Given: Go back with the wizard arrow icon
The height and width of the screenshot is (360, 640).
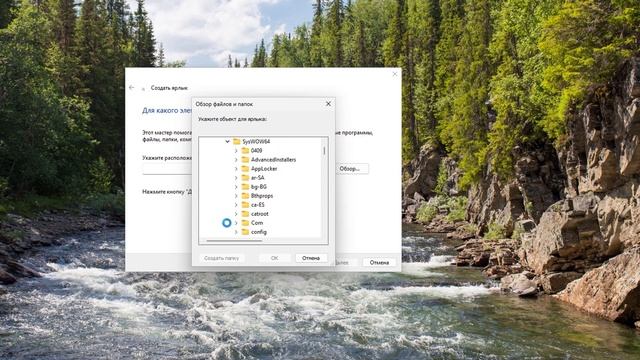Looking at the screenshot, I should [x=131, y=87].
